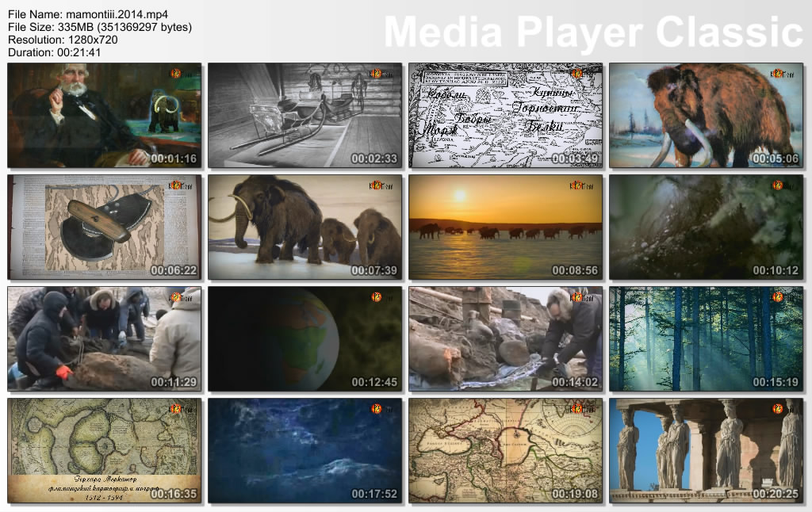This screenshot has height=512, width=812.
Task: Click channel logo on the blue forest thumbnail
Action: pos(777,297)
